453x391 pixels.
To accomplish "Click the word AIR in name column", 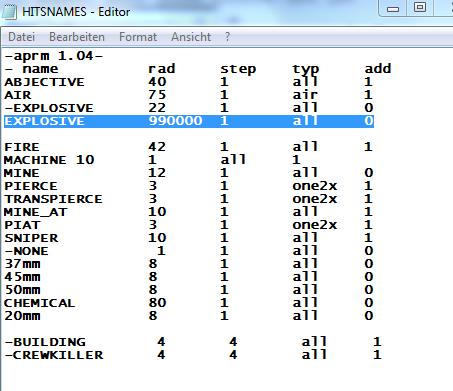I will [x=17, y=95].
